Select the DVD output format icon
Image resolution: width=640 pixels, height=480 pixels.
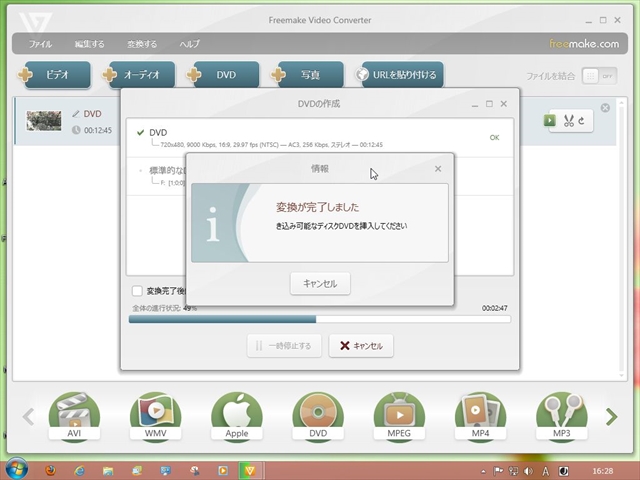(318, 415)
